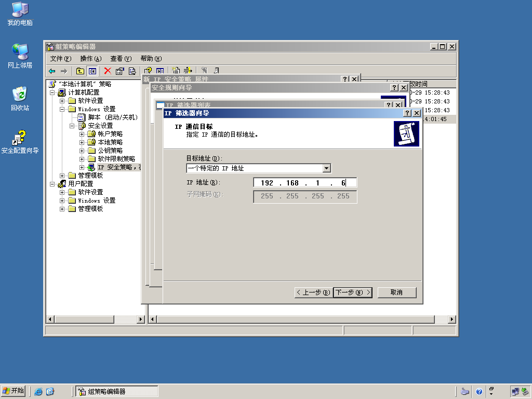Click the second quick launch icon
Screen dimensions: 532x399
click(x=50, y=392)
